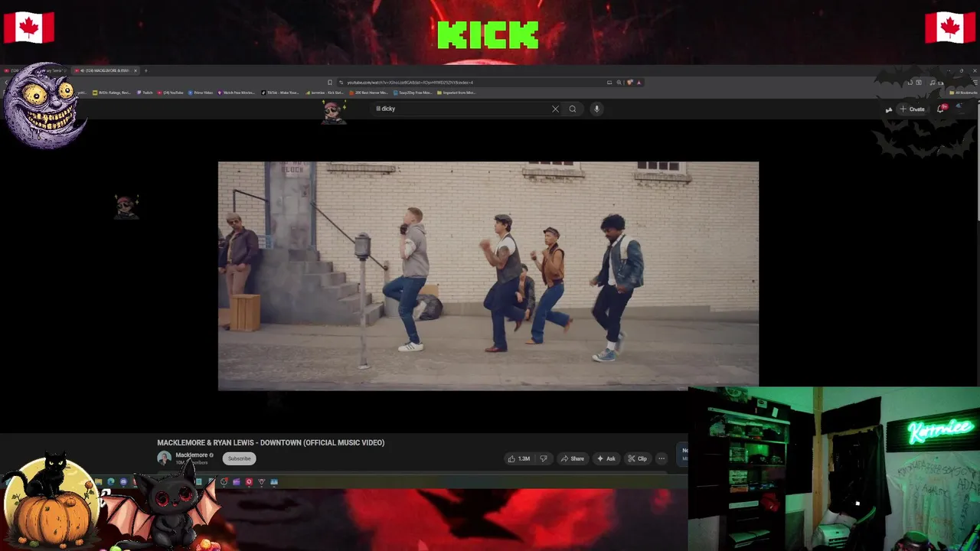Image resolution: width=980 pixels, height=551 pixels.
Task: Open the All Bookmarks folder
Action: point(963,93)
